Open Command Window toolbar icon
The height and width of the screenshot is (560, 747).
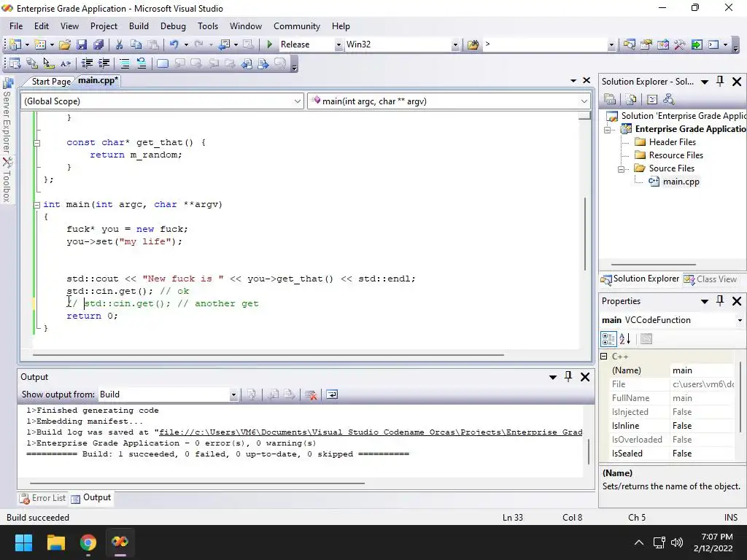pos(713,44)
